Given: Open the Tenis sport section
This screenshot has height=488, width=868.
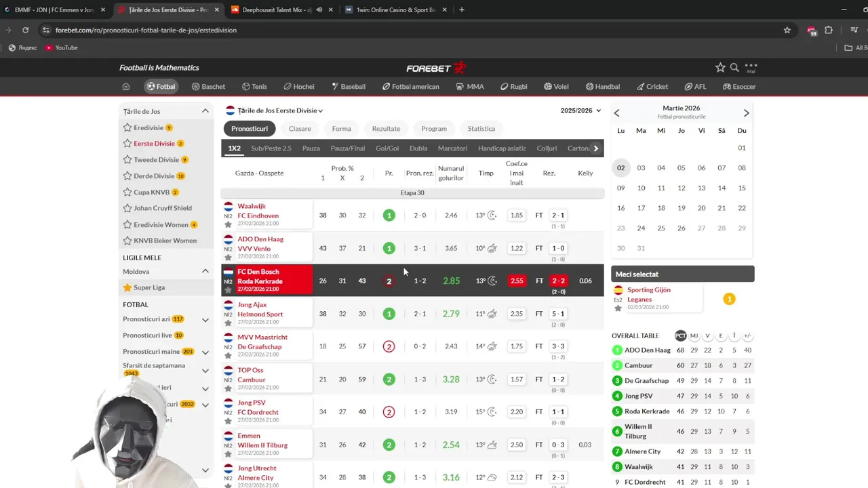Looking at the screenshot, I should [x=254, y=87].
